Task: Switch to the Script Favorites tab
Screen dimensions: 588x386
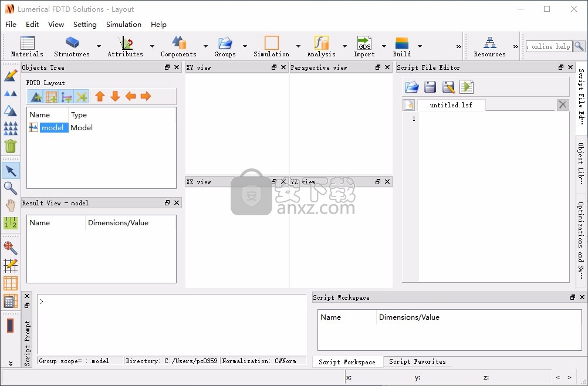Action: tap(417, 361)
